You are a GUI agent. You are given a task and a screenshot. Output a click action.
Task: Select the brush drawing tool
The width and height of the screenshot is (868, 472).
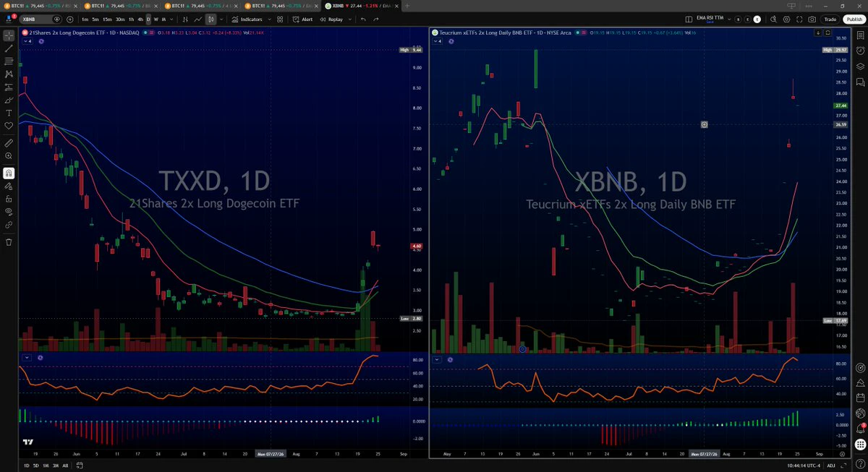click(9, 100)
